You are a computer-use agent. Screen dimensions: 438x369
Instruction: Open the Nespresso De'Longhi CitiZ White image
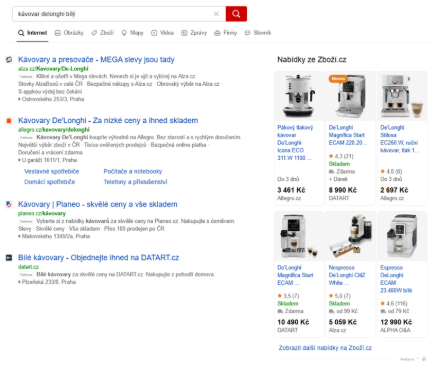[x=350, y=236]
